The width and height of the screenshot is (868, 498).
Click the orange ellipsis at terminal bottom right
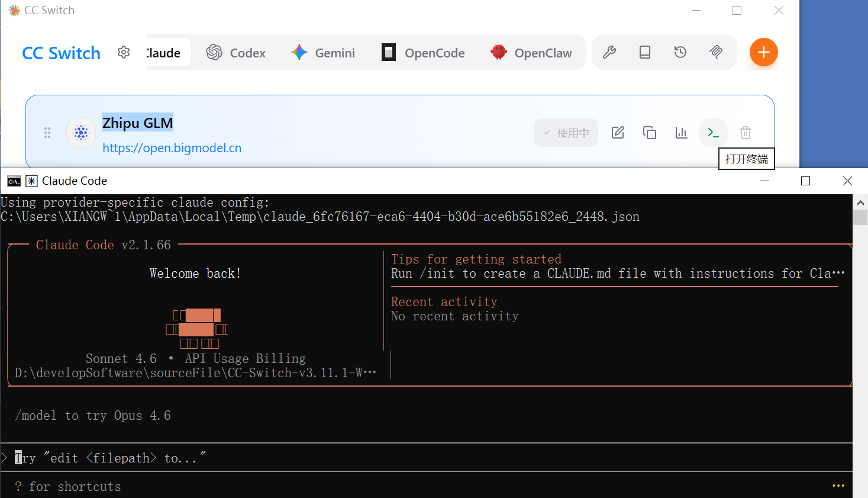click(838, 486)
